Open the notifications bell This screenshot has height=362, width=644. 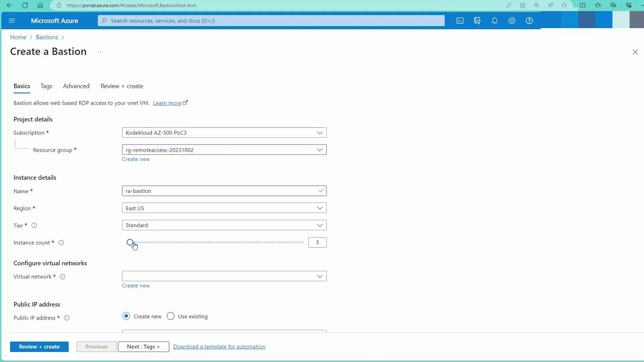point(494,21)
